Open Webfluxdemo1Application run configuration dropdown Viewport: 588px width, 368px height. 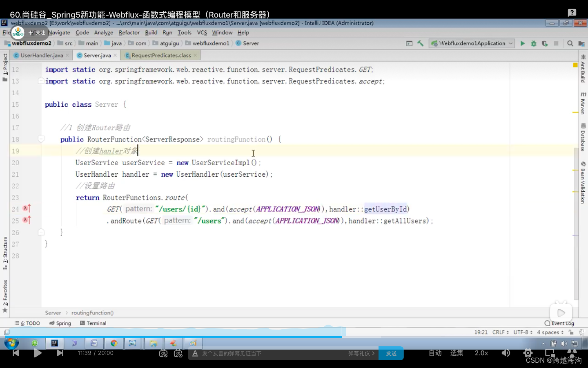[472, 43]
